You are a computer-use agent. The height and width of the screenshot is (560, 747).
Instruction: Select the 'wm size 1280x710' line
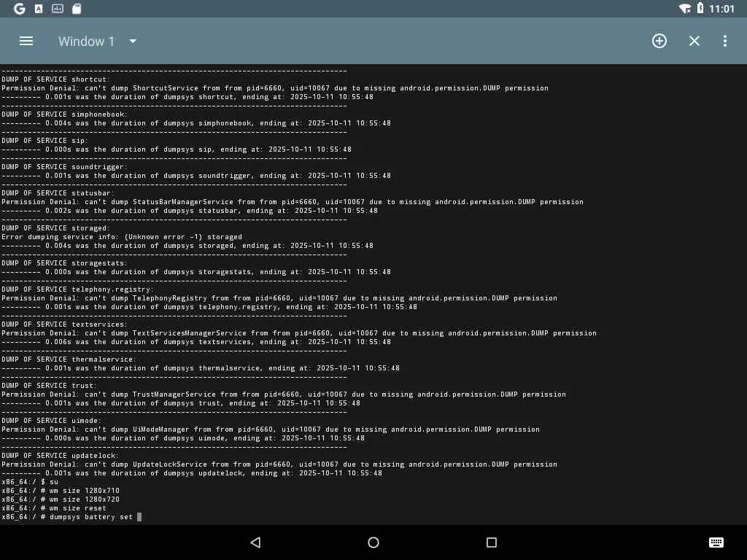pos(61,491)
